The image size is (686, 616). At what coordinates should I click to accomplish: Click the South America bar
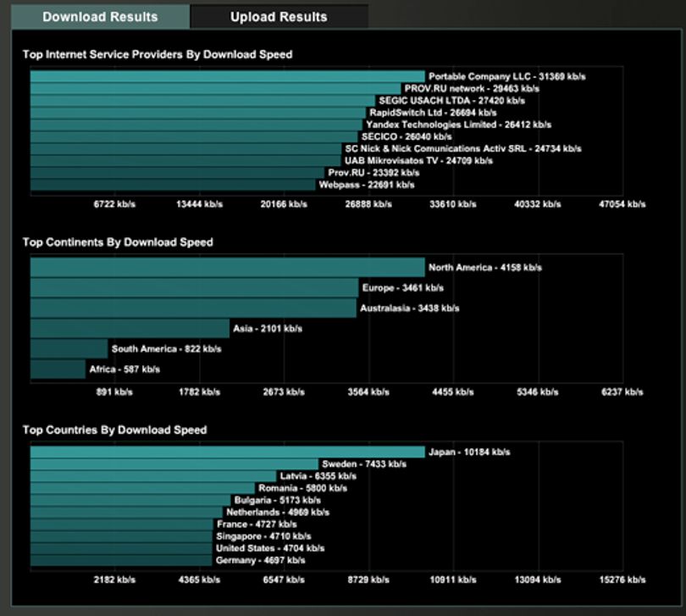69,348
